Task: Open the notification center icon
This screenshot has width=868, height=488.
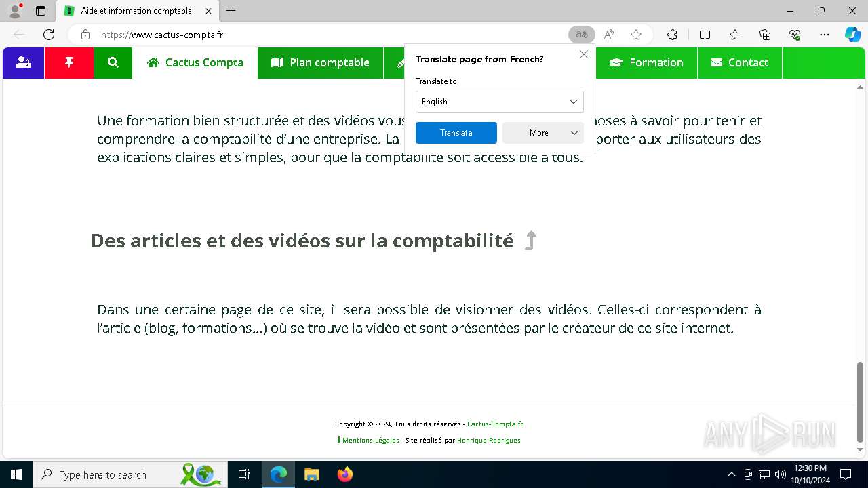Action: (x=846, y=474)
